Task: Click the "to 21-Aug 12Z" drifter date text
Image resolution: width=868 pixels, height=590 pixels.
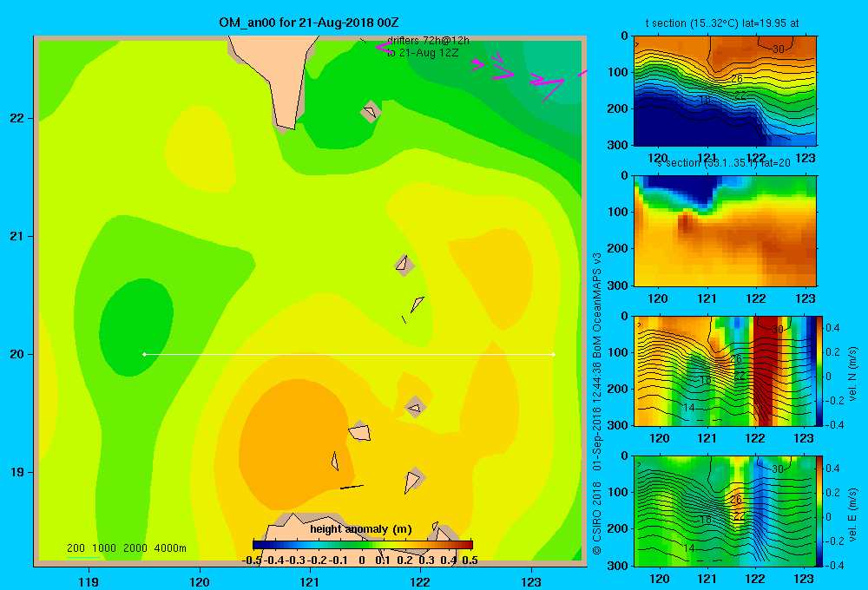Action: tap(423, 53)
